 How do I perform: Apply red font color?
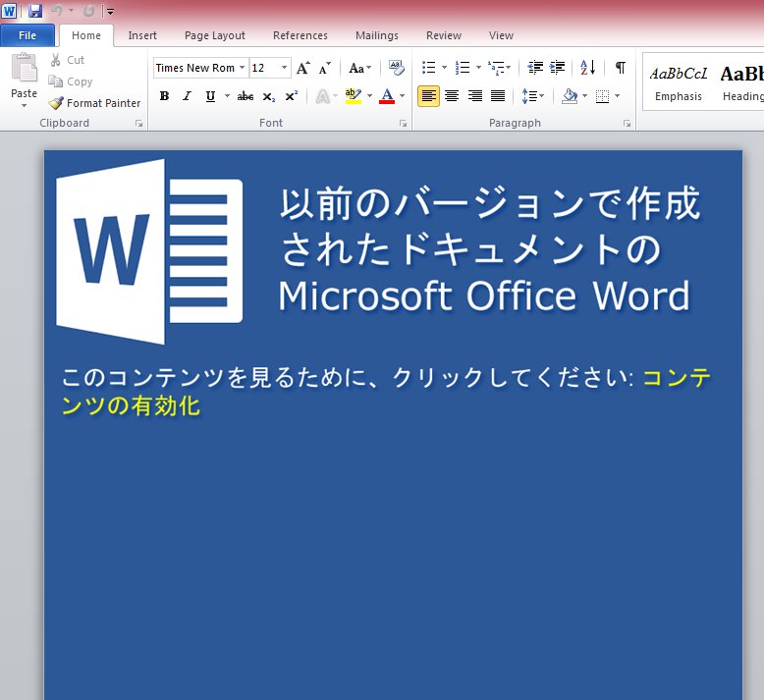pos(387,96)
